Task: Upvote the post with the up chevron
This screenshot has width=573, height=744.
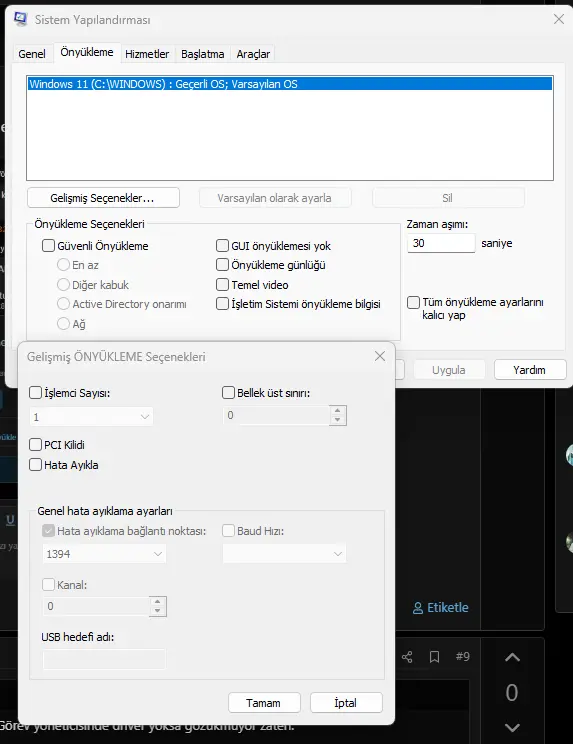Action: coord(512,657)
